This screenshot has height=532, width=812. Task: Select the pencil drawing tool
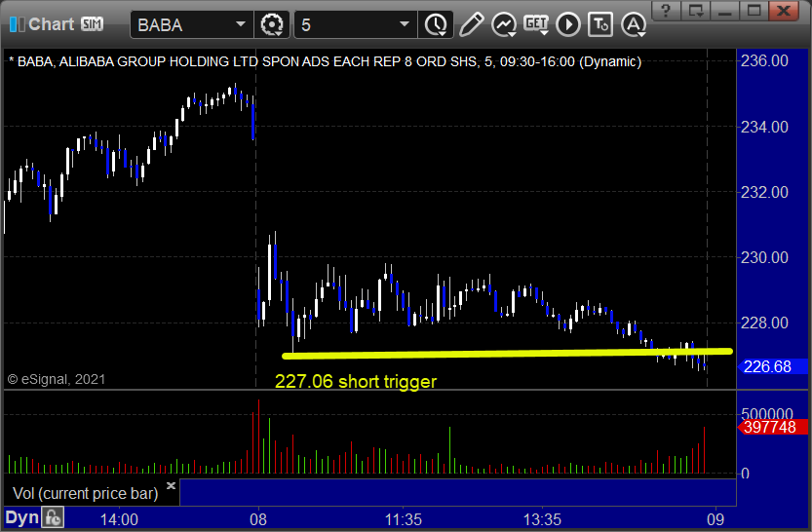coord(471,24)
